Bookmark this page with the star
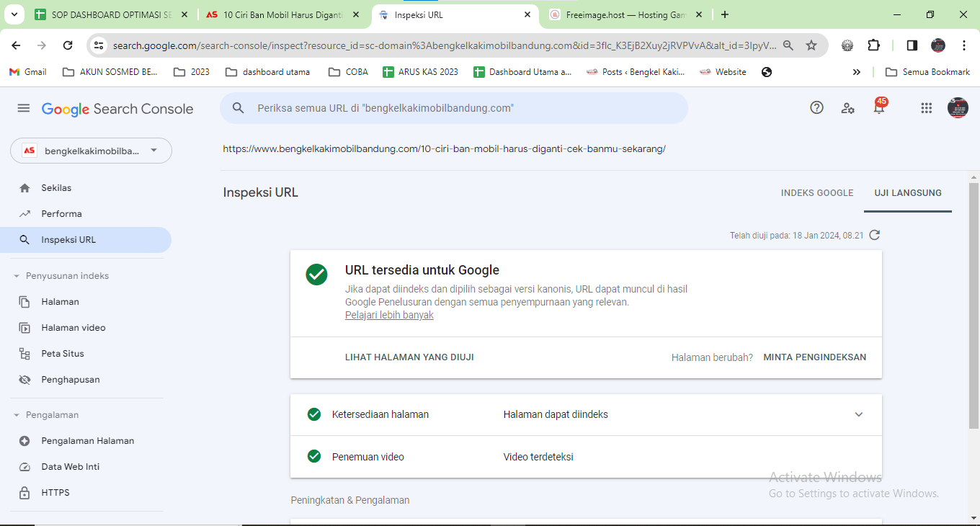The image size is (980, 526). (811, 45)
